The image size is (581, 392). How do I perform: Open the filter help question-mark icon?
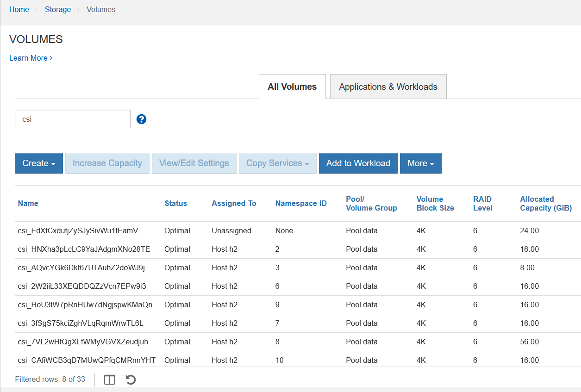[x=142, y=119]
